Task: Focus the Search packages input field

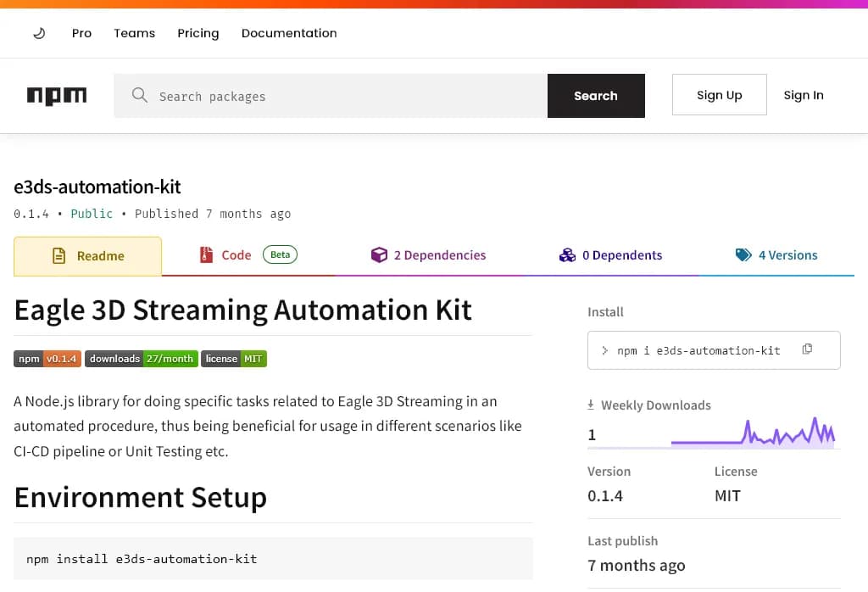Action: click(331, 96)
